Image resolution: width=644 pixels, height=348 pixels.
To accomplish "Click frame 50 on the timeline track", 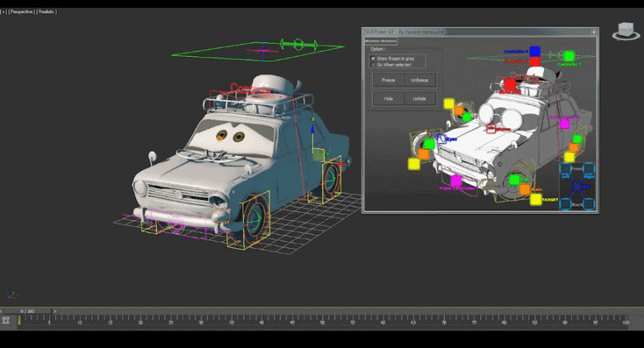I will click(322, 321).
